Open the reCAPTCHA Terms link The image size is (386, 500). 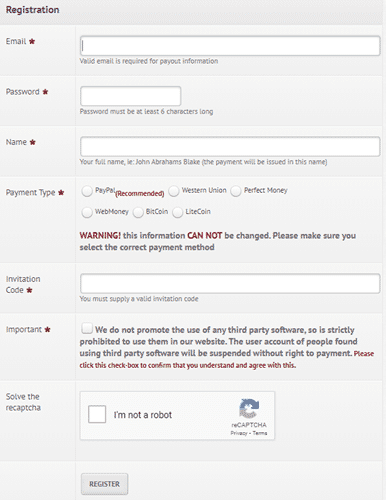coord(260,433)
